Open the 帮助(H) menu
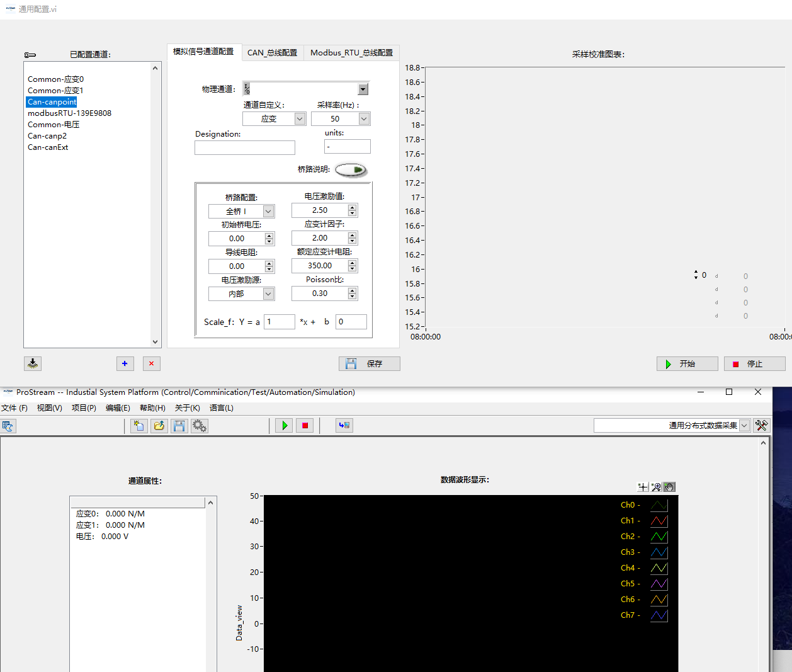The height and width of the screenshot is (672, 792). (152, 408)
